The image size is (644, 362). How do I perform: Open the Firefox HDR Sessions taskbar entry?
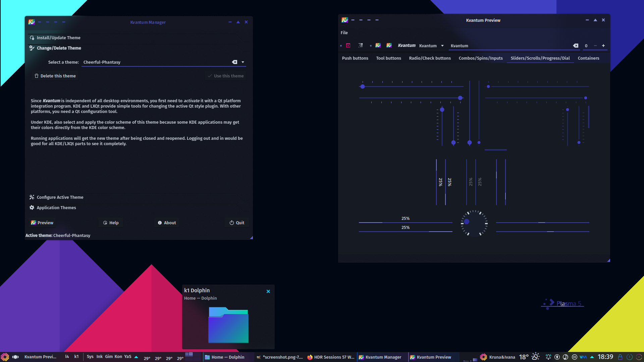coord(331,357)
